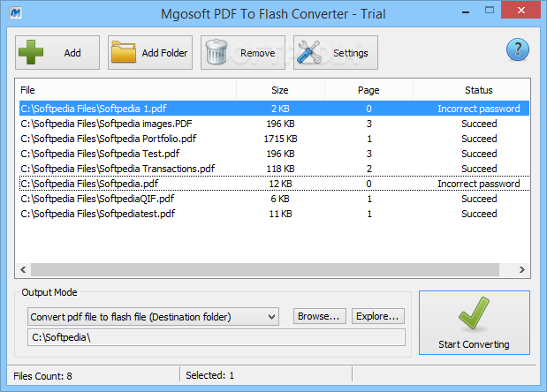Screen dimensions: 547x392
Task: Click the Explore... button
Action: (x=378, y=316)
